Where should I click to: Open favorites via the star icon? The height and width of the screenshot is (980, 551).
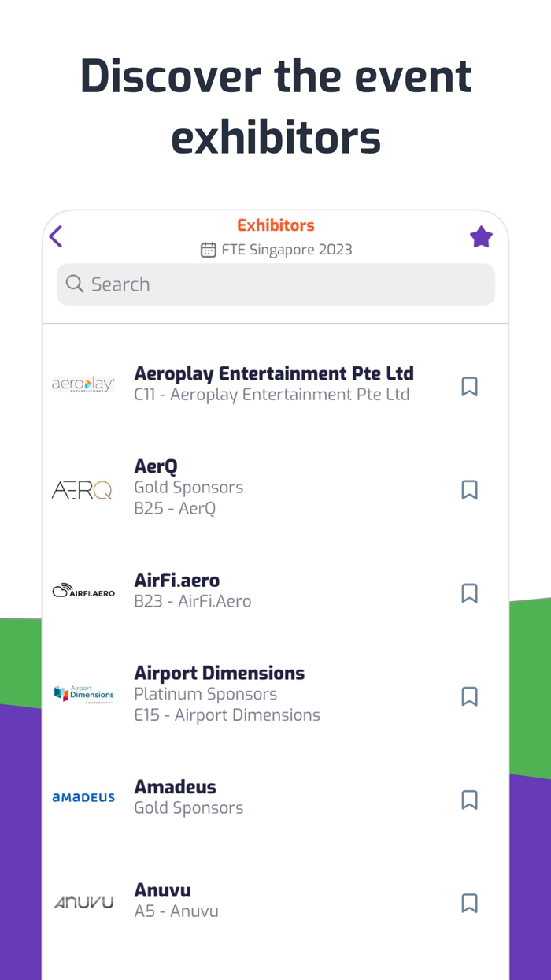[481, 236]
